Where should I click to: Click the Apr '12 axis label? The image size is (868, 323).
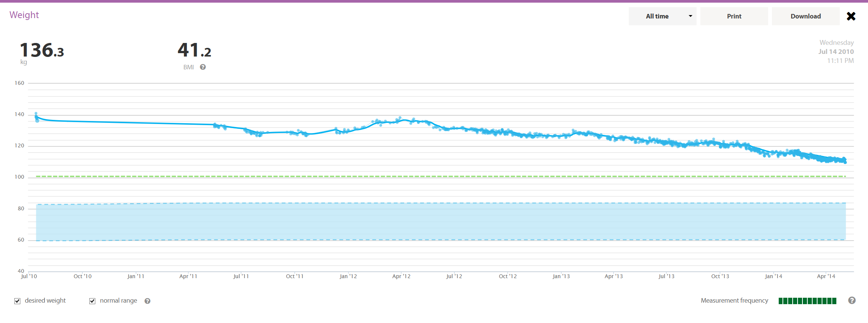pyautogui.click(x=401, y=276)
